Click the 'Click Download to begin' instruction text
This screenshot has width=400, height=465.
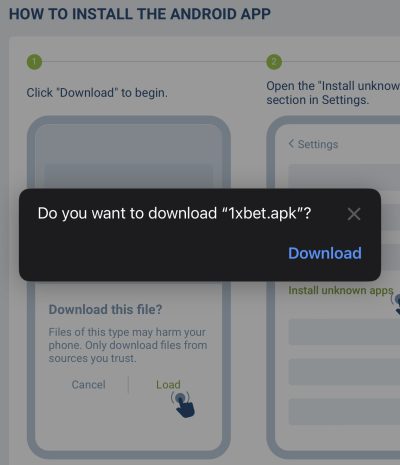pyautogui.click(x=97, y=92)
